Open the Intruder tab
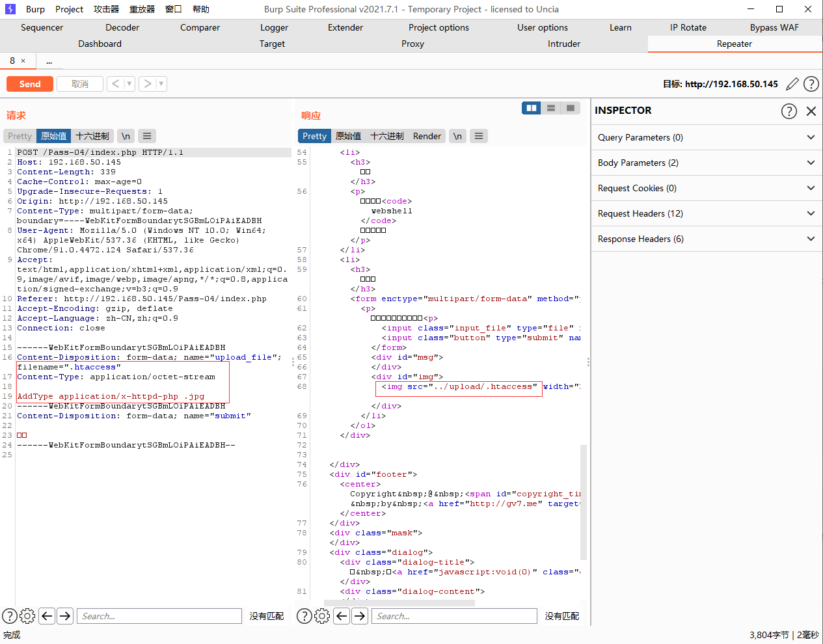823x644 pixels. pyautogui.click(x=564, y=44)
